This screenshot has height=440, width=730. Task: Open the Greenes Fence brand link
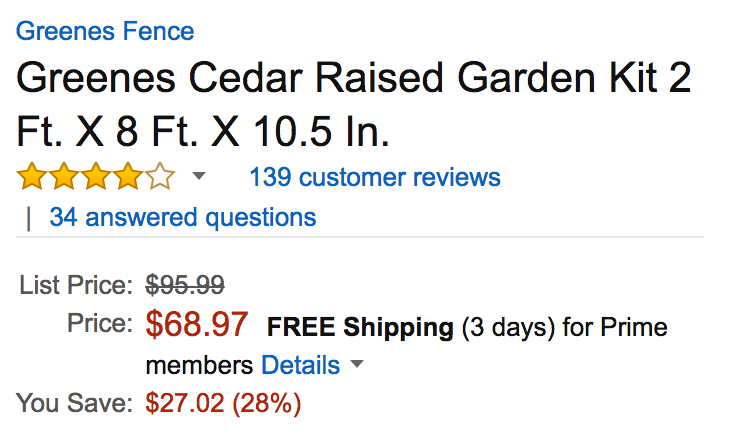[x=105, y=30]
